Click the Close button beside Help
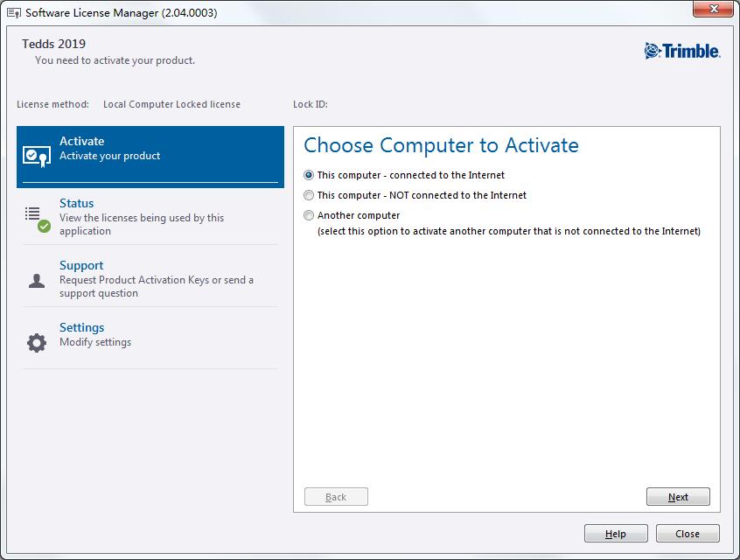The height and width of the screenshot is (560, 740). pos(688,534)
